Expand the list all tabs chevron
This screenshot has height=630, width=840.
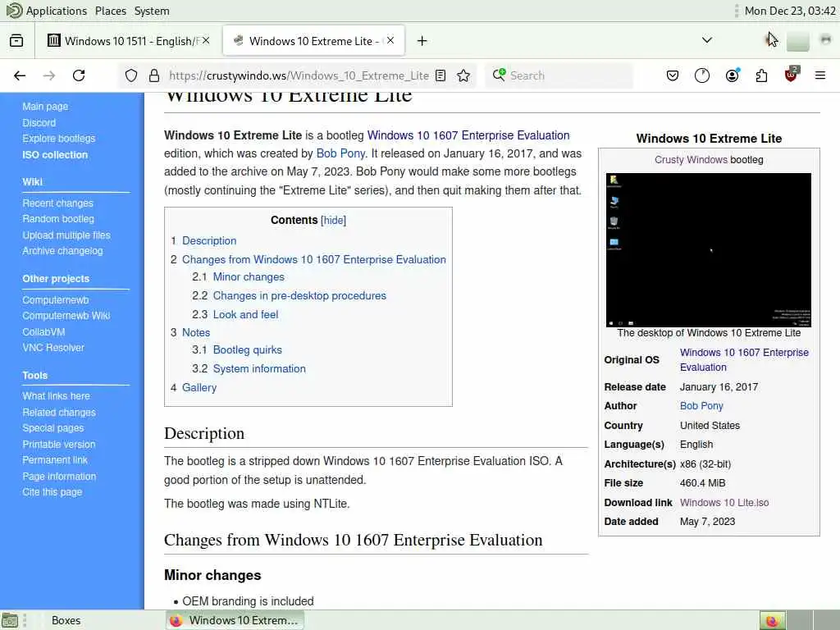[x=706, y=40]
